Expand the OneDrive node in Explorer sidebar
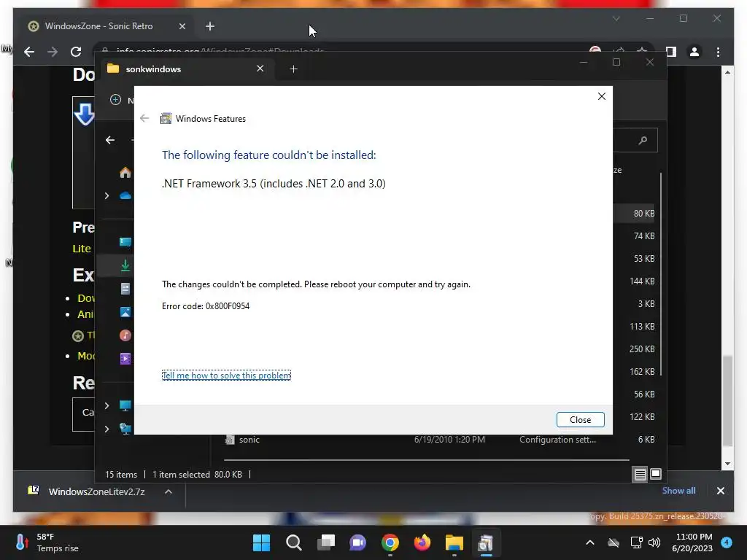This screenshot has height=560, width=747. pyautogui.click(x=107, y=195)
